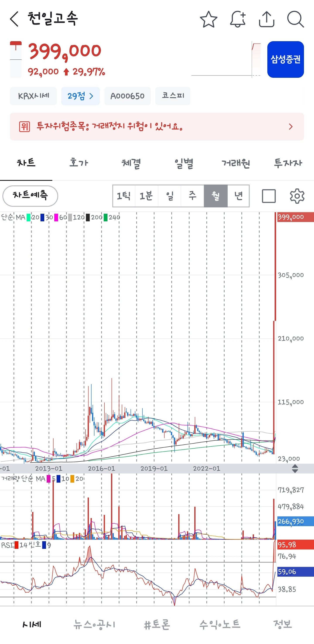Open chart settings gear icon
Screen dimensions: 314x644
pos(297,196)
